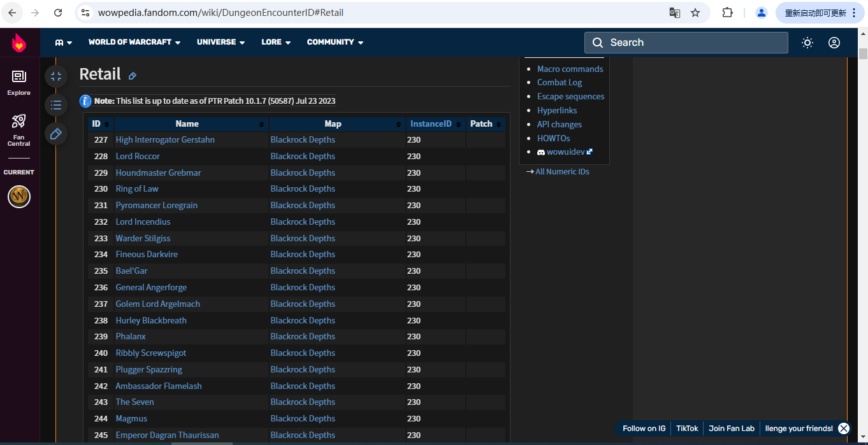Expand the Wowpedia logo dropdown in nav
The image size is (868, 445).
[x=63, y=43]
